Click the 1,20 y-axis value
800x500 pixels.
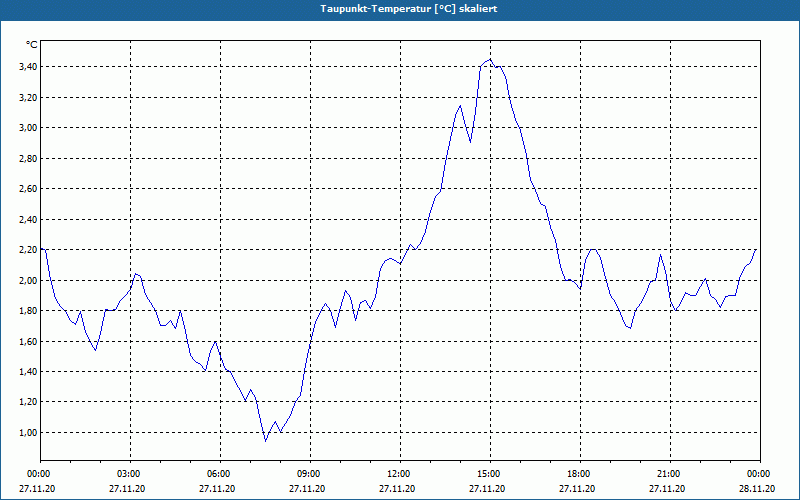[28, 402]
